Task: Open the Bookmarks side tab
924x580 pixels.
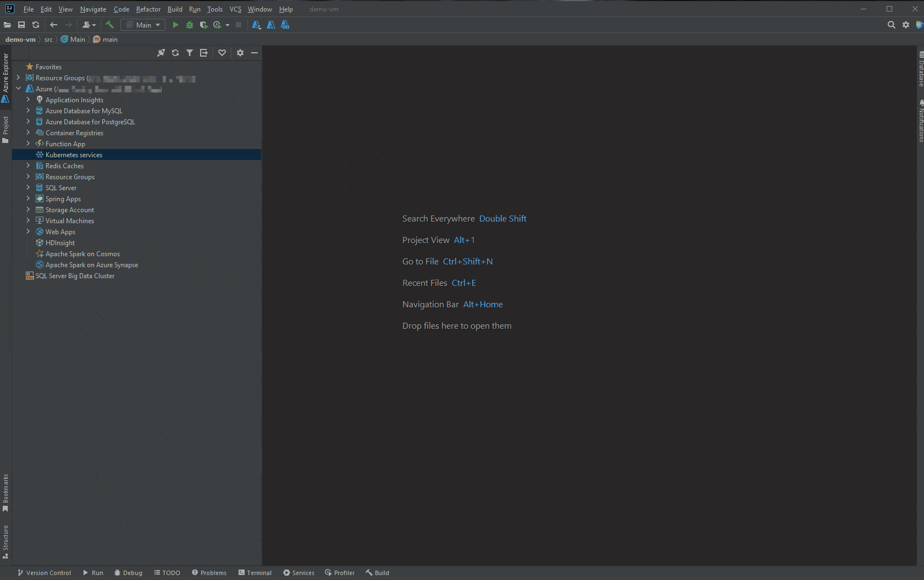Action: pos(5,493)
